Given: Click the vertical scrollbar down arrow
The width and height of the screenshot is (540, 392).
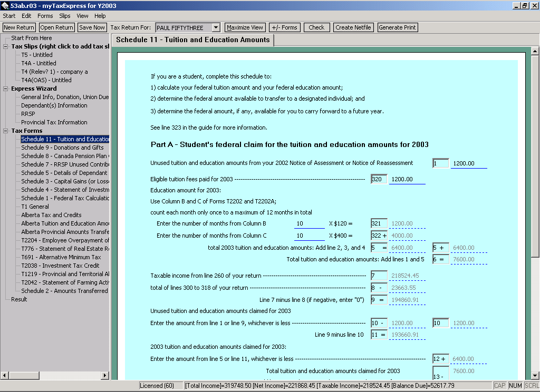Looking at the screenshot, I should click(x=535, y=375).
